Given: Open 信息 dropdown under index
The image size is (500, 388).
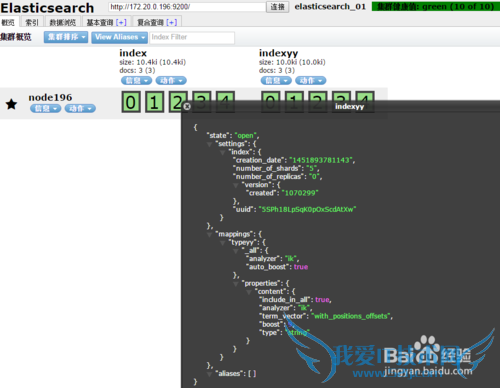Looking at the screenshot, I should coord(136,80).
